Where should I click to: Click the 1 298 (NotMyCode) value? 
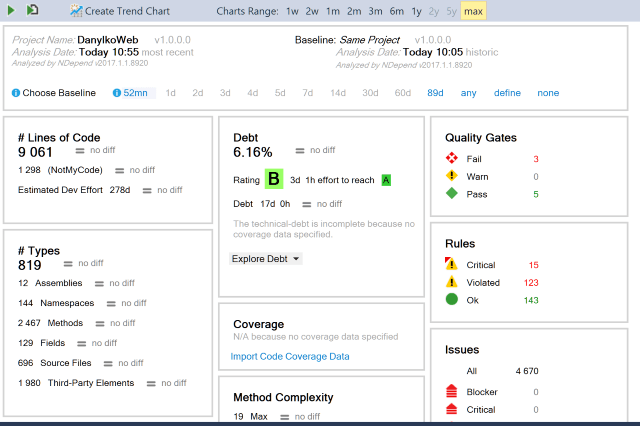coord(60,170)
